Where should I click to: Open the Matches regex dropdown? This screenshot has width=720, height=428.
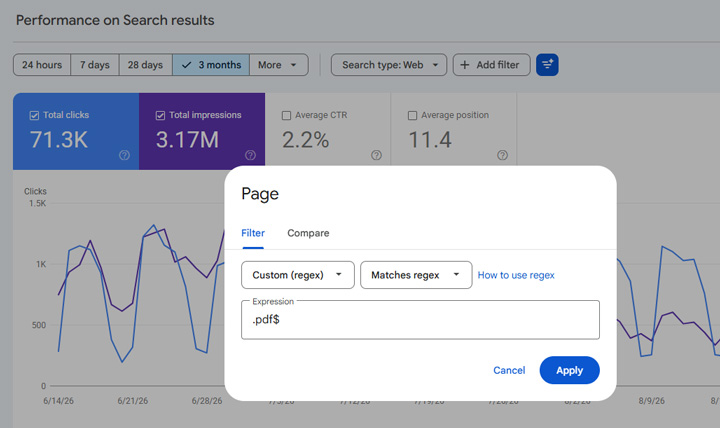[x=416, y=275]
